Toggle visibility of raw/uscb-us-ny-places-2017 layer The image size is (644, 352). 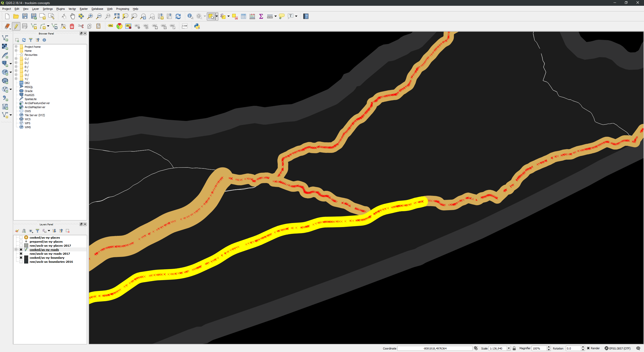pyautogui.click(x=21, y=246)
